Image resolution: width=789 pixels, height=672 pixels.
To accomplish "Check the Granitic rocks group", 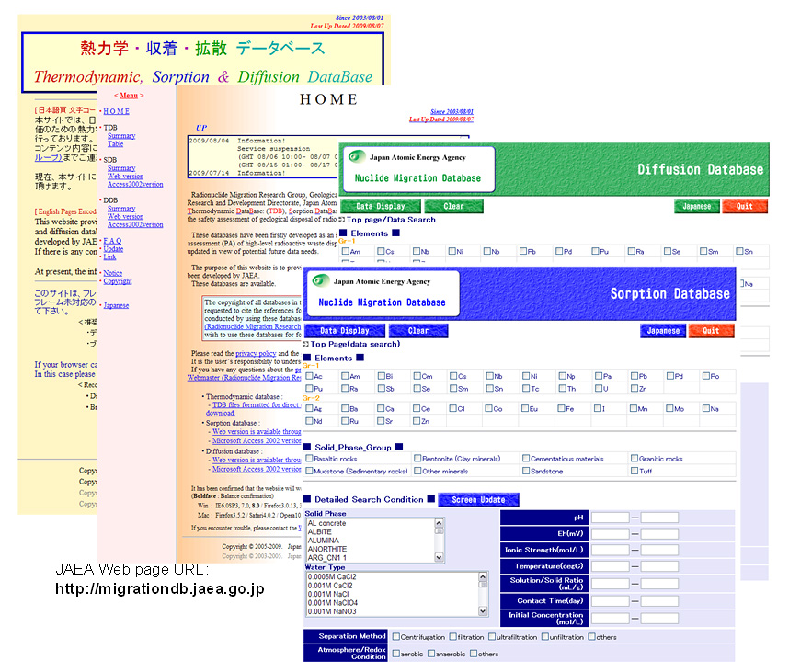I will pos(635,458).
